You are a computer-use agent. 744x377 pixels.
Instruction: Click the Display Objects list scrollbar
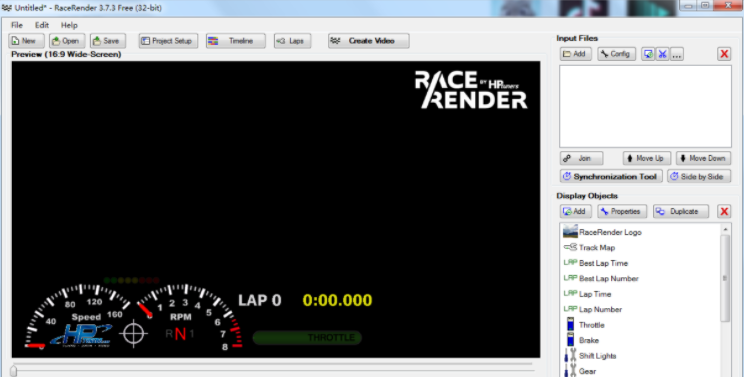coord(725,278)
